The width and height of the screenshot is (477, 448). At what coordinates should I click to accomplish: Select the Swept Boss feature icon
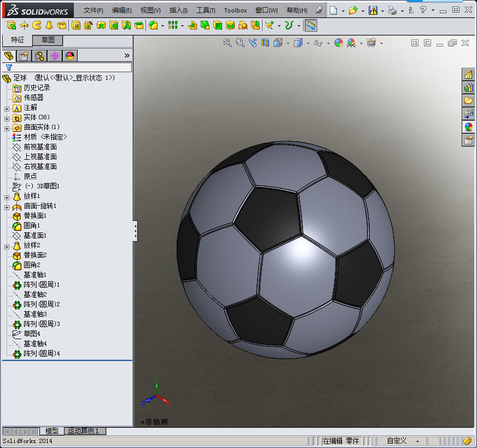(x=37, y=26)
